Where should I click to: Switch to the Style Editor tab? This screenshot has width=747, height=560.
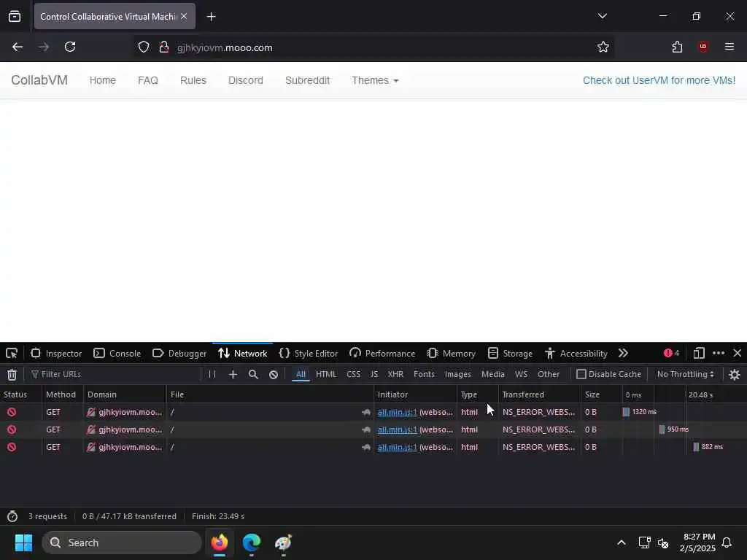309,354
